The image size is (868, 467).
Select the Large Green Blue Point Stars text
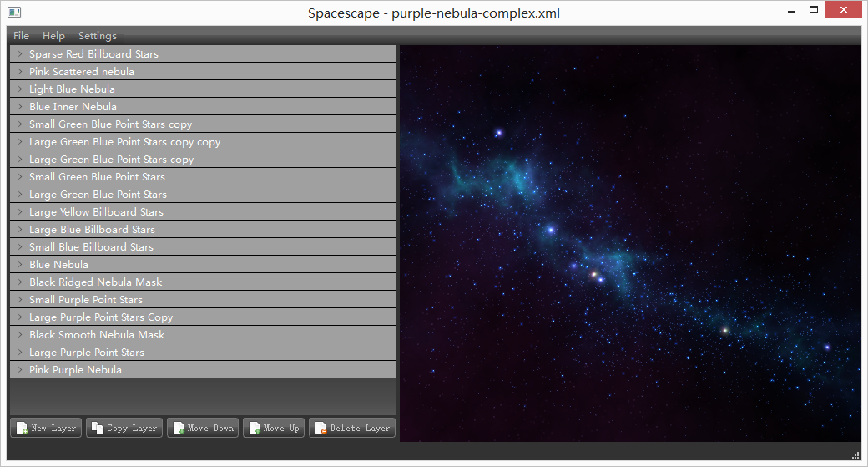(x=98, y=195)
